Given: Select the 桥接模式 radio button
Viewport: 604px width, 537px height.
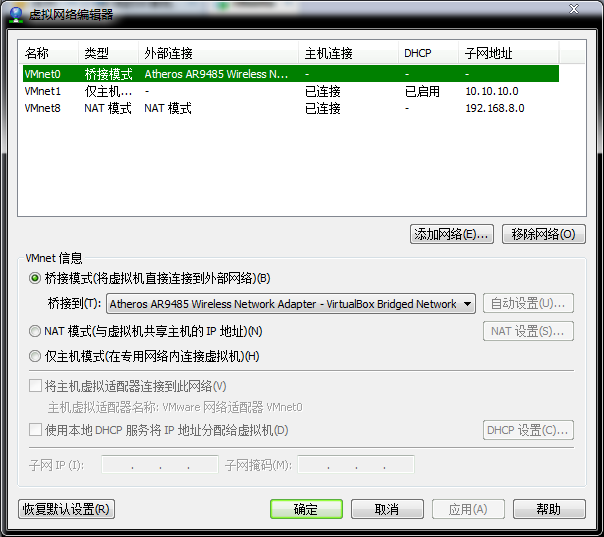Looking at the screenshot, I should 35,278.
